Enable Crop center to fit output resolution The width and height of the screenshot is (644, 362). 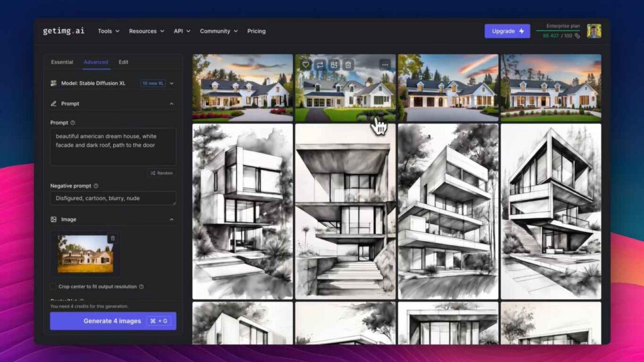click(x=53, y=286)
